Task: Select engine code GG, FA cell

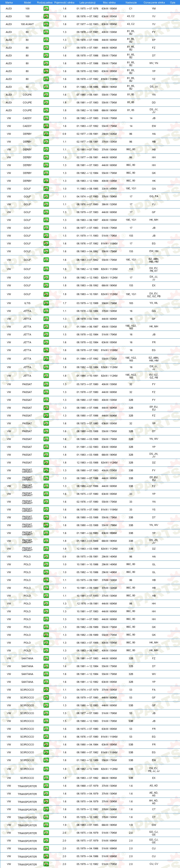Action: [154, 196]
